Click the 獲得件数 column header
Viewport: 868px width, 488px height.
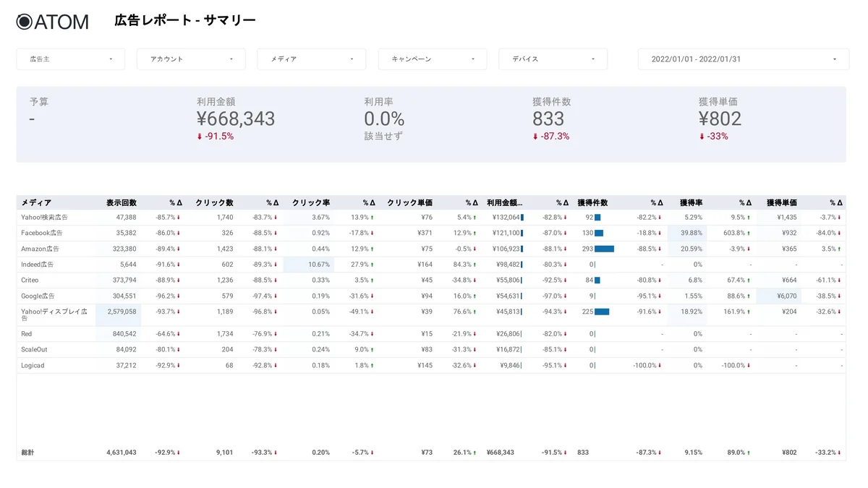coord(592,203)
